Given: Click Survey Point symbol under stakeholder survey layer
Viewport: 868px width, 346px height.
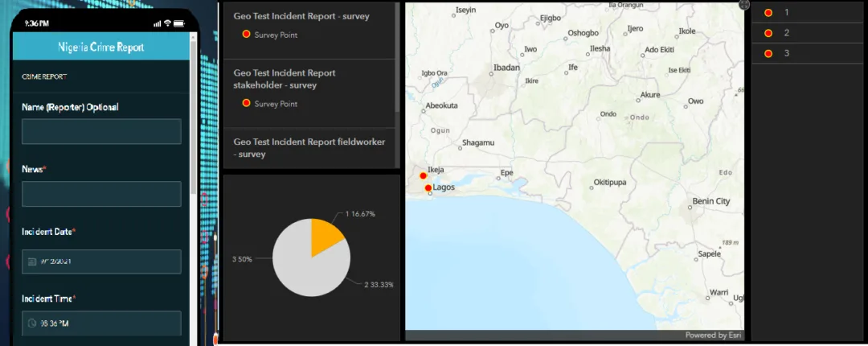Looking at the screenshot, I should 247,103.
